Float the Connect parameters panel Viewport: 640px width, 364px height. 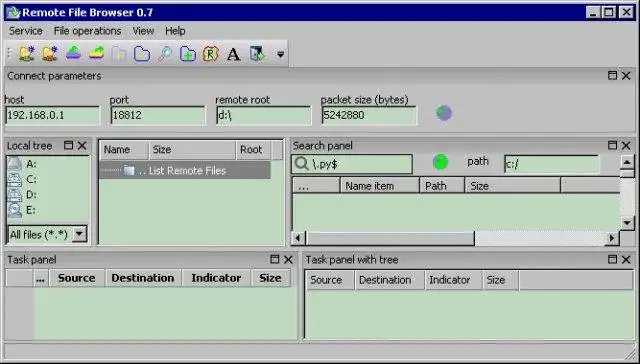click(612, 75)
